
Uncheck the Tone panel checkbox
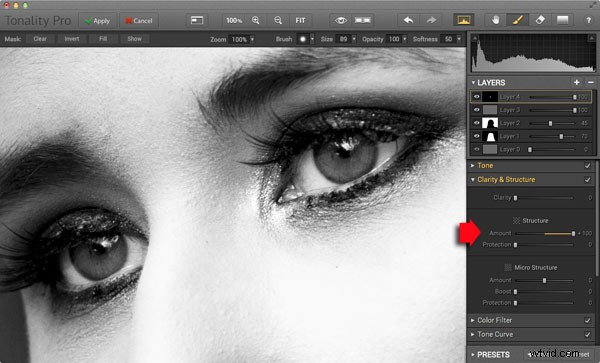[x=587, y=166]
